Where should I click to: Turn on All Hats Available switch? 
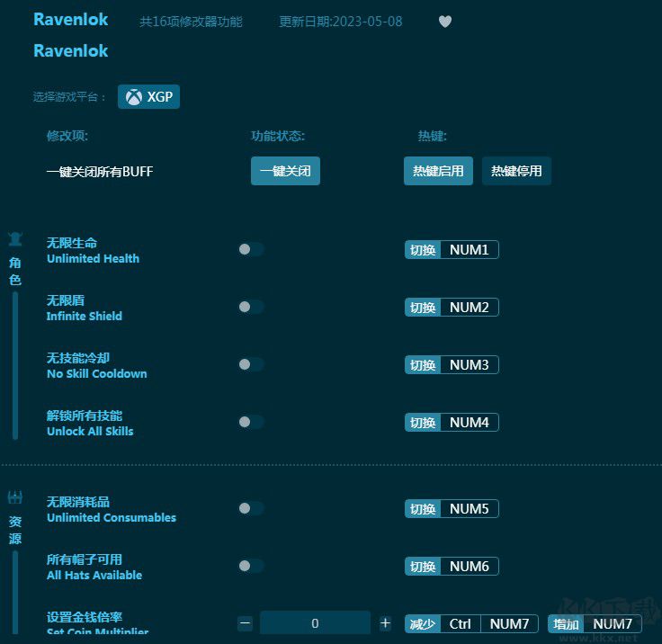[251, 566]
